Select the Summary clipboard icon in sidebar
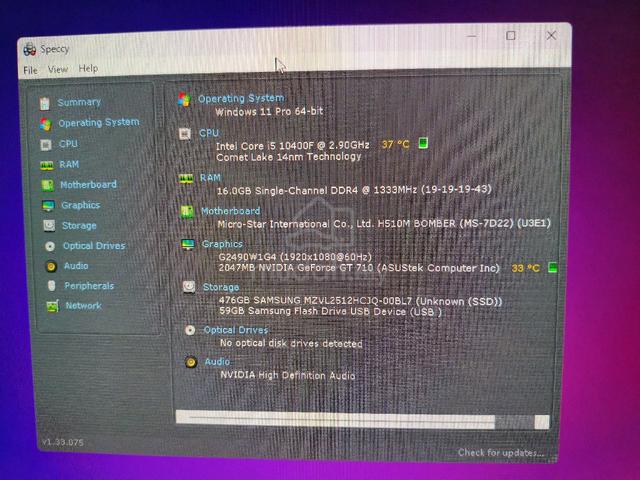This screenshot has width=640, height=480. point(44,103)
